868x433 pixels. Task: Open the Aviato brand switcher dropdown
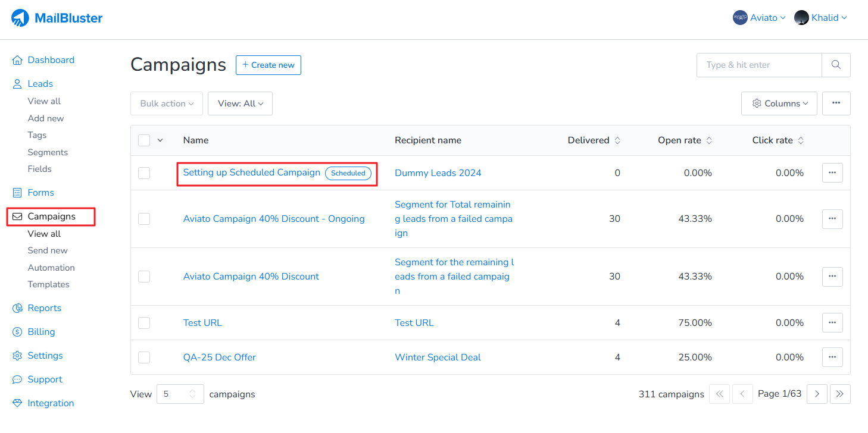click(759, 18)
